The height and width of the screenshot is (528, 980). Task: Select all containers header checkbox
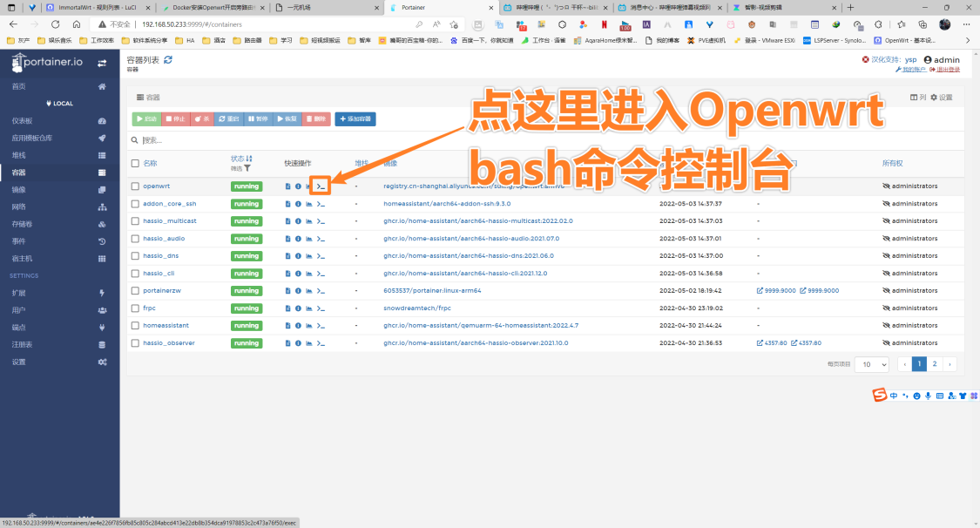(135, 163)
